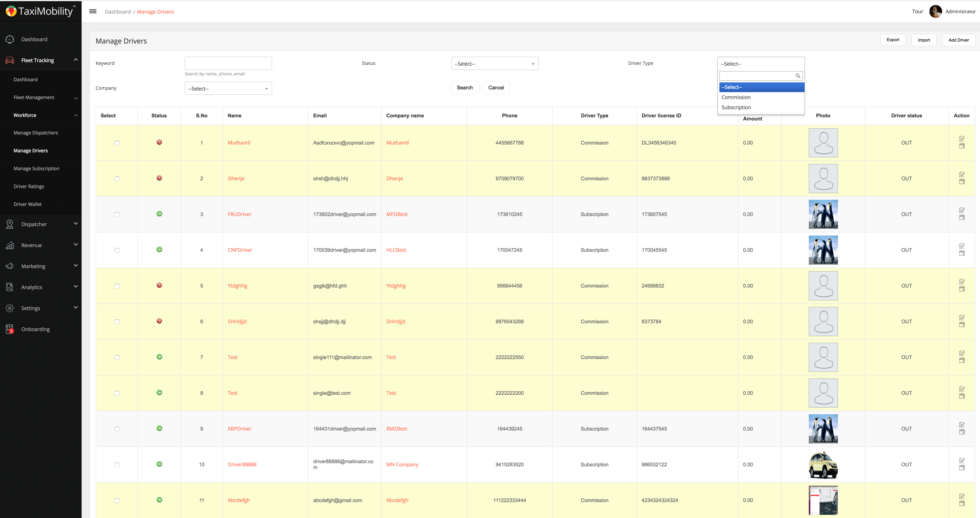
Task: Click the Add Driver button
Action: (958, 40)
